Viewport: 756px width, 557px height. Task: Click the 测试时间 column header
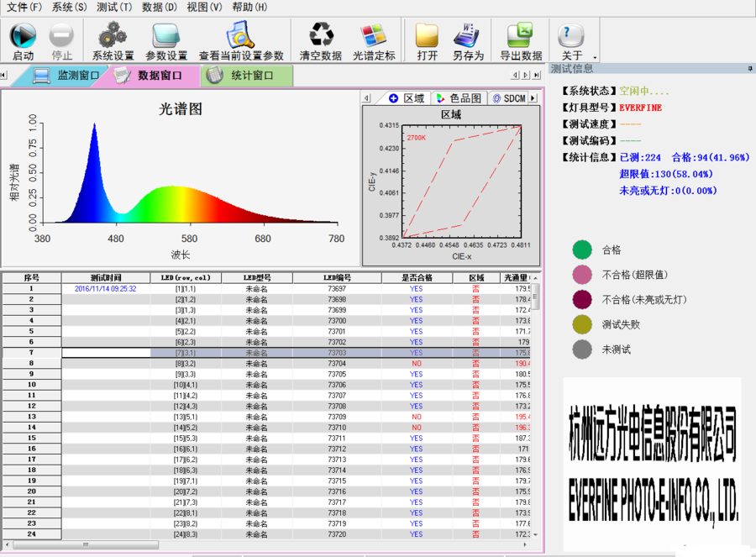(106, 278)
